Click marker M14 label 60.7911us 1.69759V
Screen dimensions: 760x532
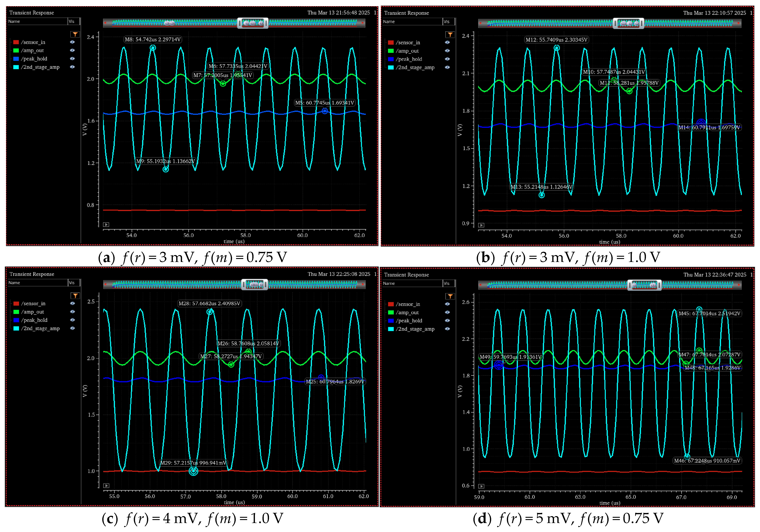[709, 127]
